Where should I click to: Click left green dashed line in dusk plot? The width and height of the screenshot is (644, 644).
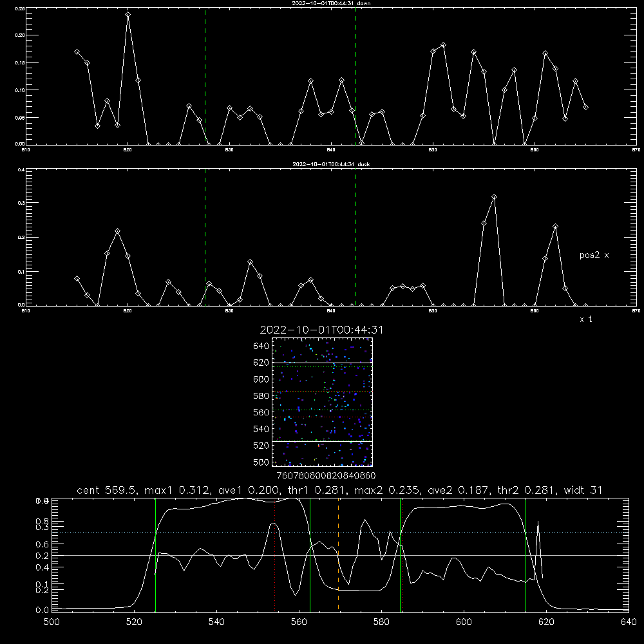[205, 237]
